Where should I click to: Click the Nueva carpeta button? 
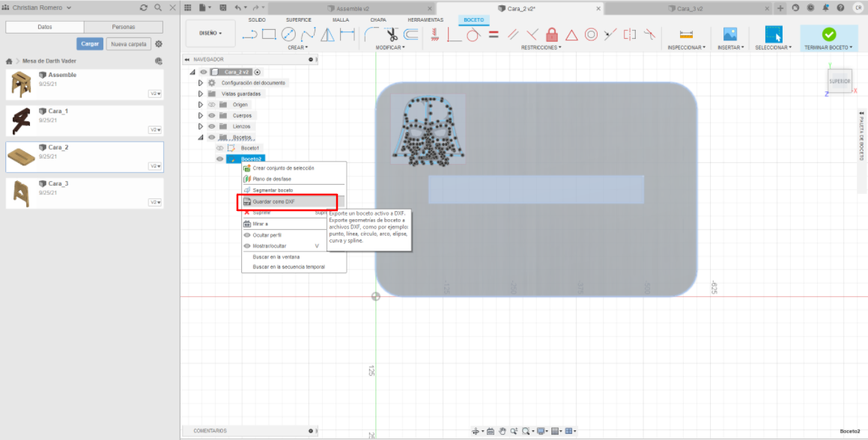pyautogui.click(x=129, y=44)
